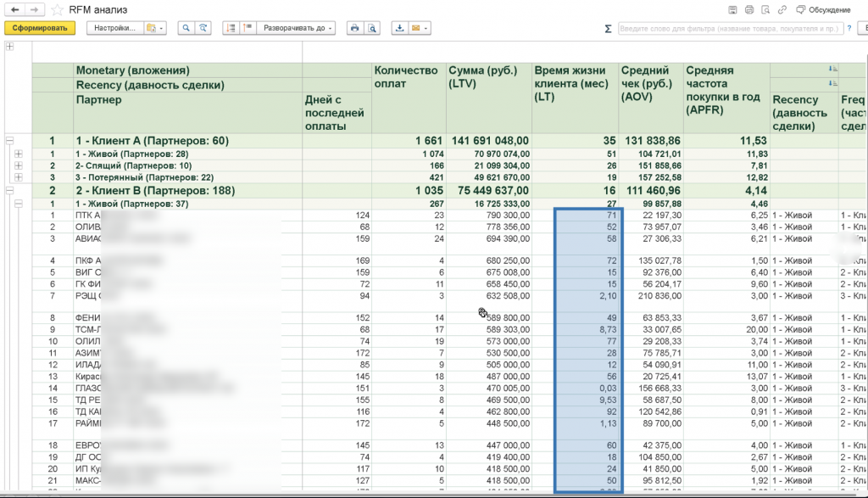Click the yellow Сформировать button

(x=40, y=28)
